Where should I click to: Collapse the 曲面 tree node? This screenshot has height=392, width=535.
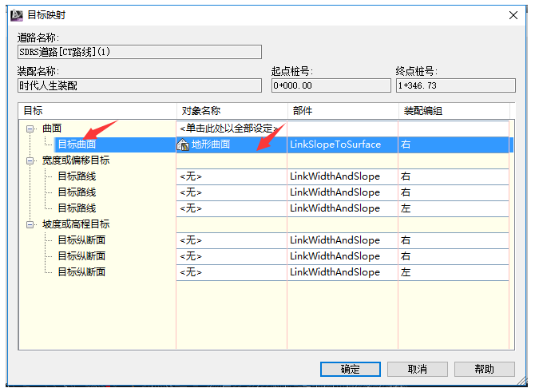pos(30,129)
